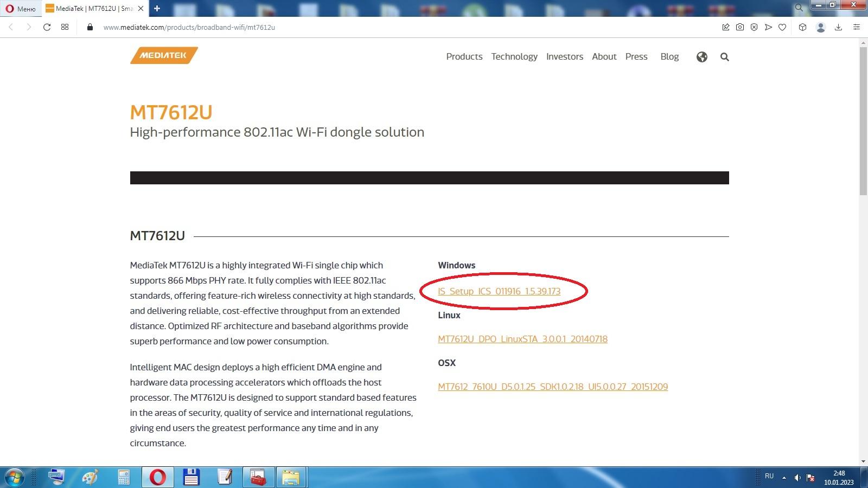Click the MediaTek logo
The image size is (868, 488).
[x=164, y=55]
